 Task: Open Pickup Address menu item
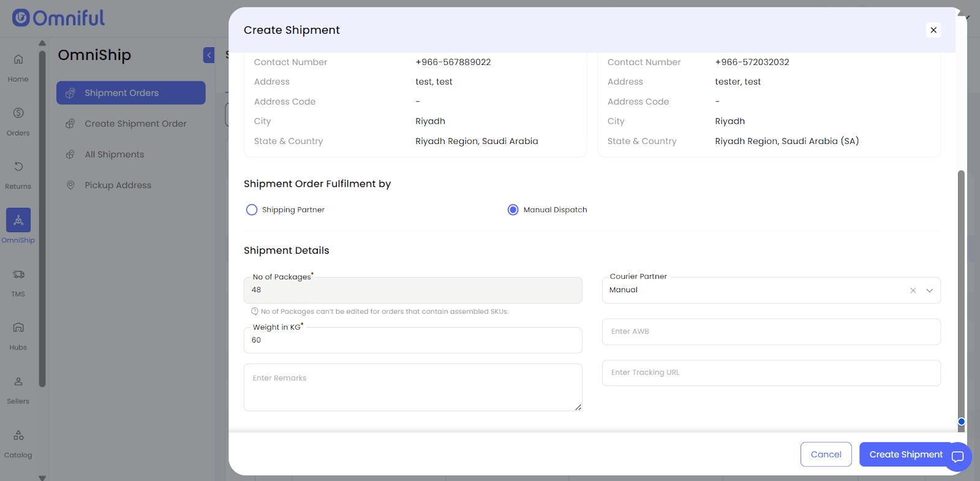point(118,185)
